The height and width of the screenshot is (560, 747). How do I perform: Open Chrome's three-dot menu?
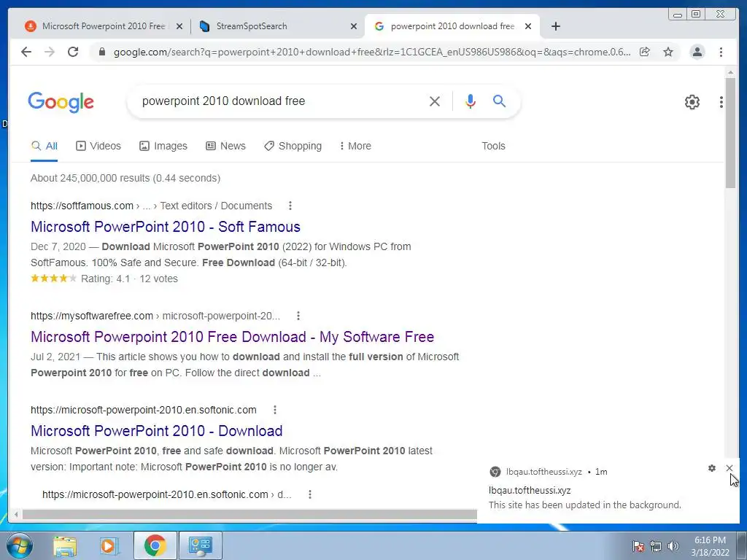click(721, 52)
